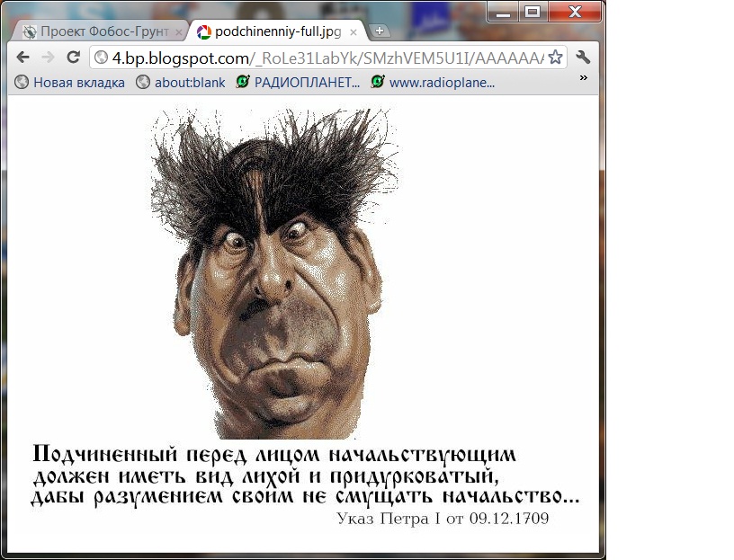Click the caption line 'должен иметь вид лихой'
This screenshot has width=734, height=560.
pos(266,476)
